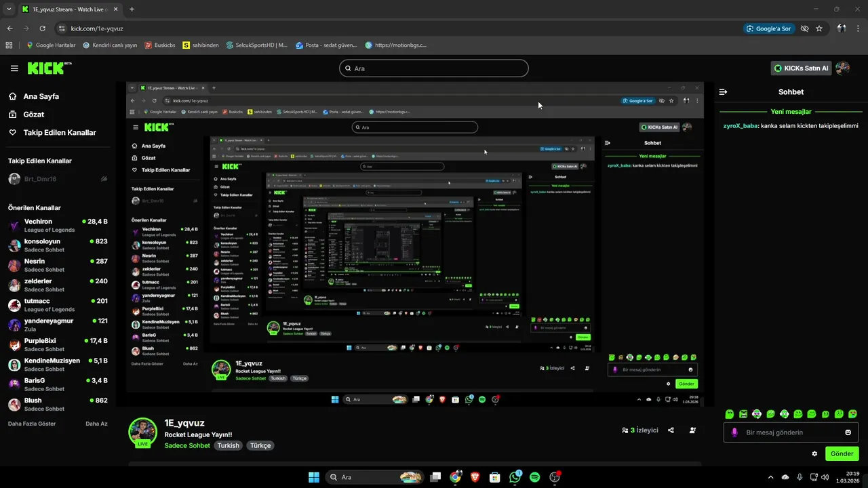Show more channels with Daha Fazla Göster
868x488 pixels.
point(32,424)
